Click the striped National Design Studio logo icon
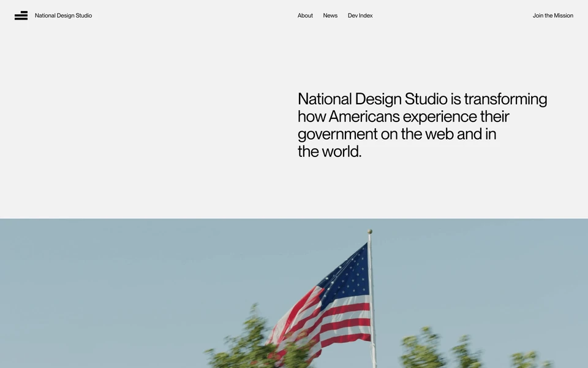588x368 pixels. 21,15
